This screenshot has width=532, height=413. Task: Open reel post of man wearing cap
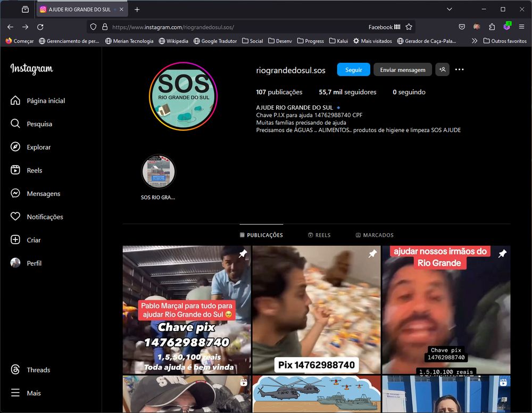(187, 394)
